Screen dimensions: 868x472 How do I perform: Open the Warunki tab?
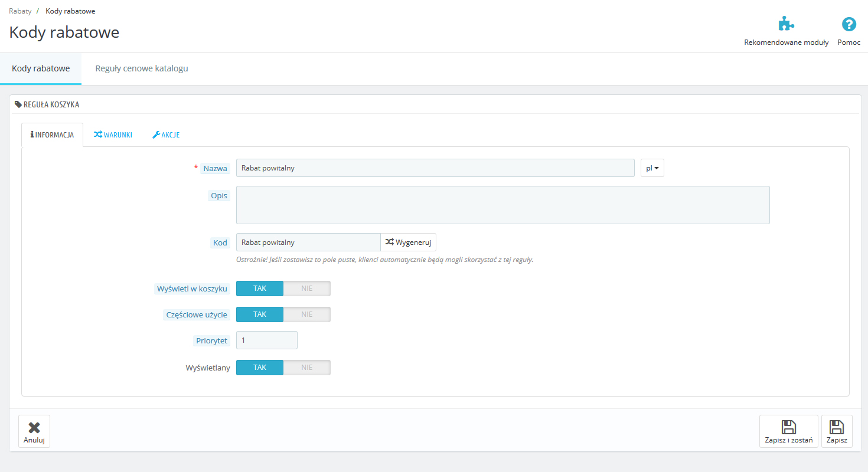click(x=113, y=135)
